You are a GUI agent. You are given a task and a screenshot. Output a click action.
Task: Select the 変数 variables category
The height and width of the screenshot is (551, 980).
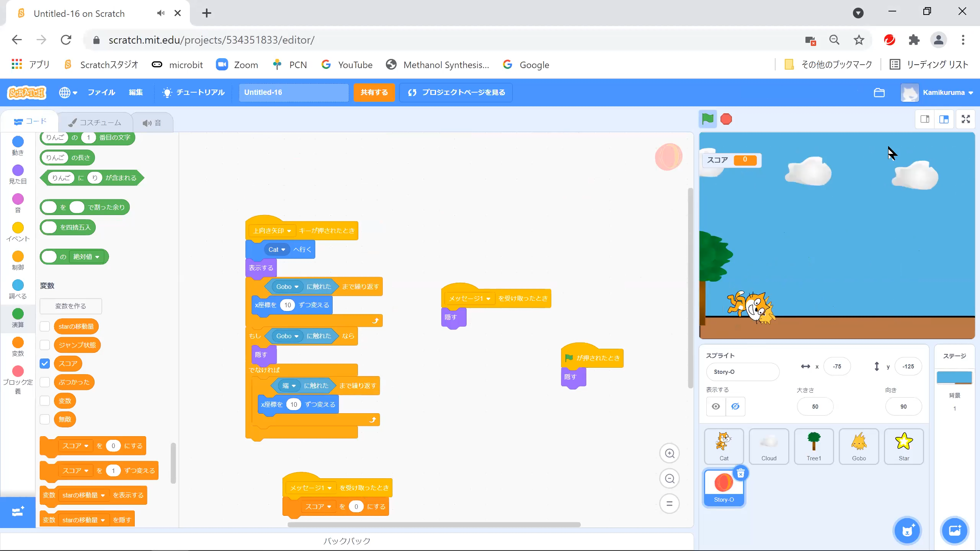(18, 347)
